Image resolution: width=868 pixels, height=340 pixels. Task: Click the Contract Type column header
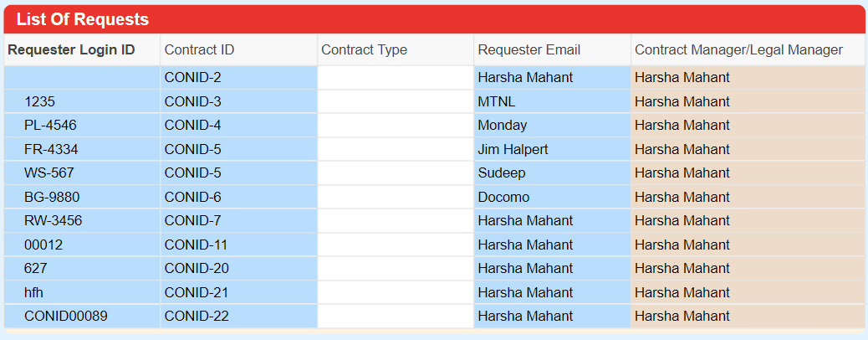tap(396, 50)
